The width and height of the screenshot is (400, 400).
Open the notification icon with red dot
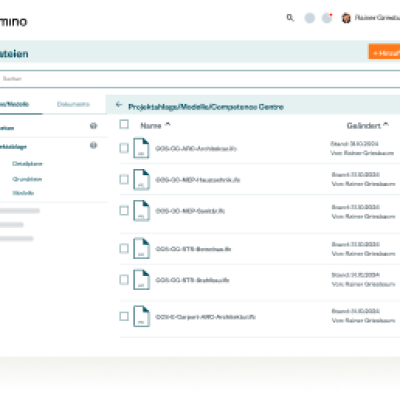(327, 18)
